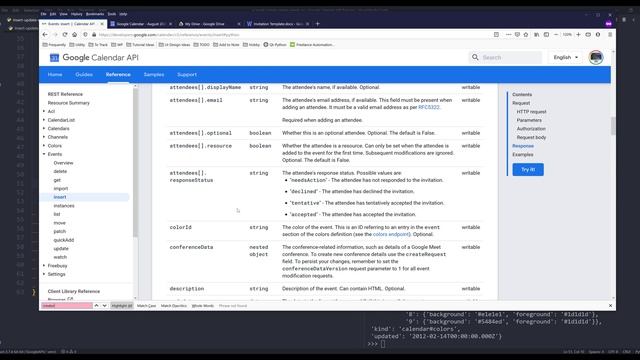This screenshot has height=360, width=640.
Task: Open the TODO bookmarks folder
Action: coord(202,45)
